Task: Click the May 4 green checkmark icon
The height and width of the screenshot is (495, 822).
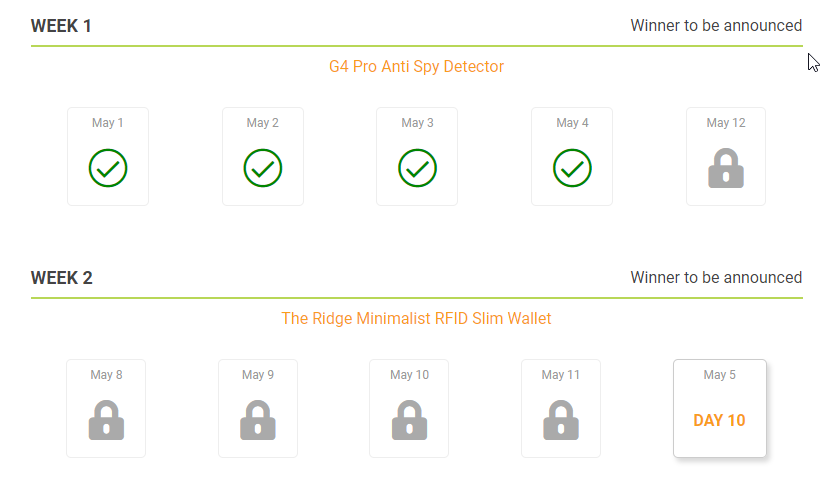Action: coord(572,168)
